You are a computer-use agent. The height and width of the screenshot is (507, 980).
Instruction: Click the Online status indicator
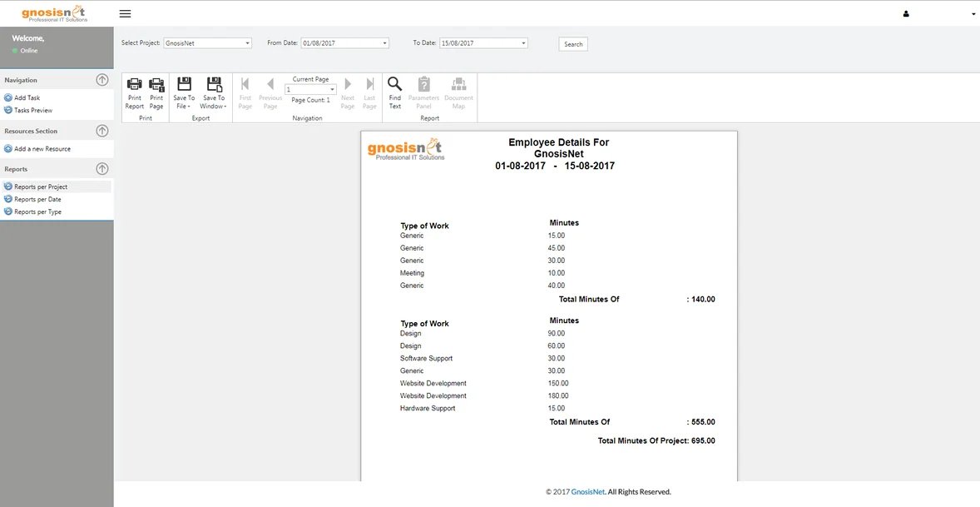pos(25,51)
